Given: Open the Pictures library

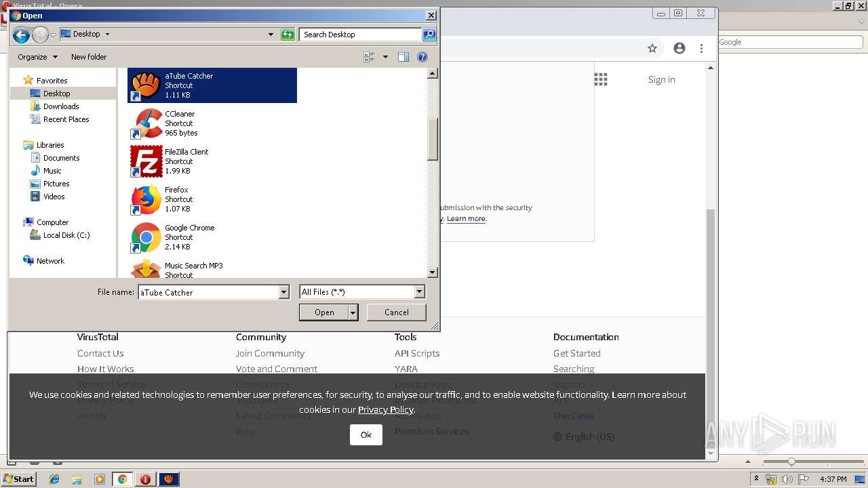Looking at the screenshot, I should [56, 184].
